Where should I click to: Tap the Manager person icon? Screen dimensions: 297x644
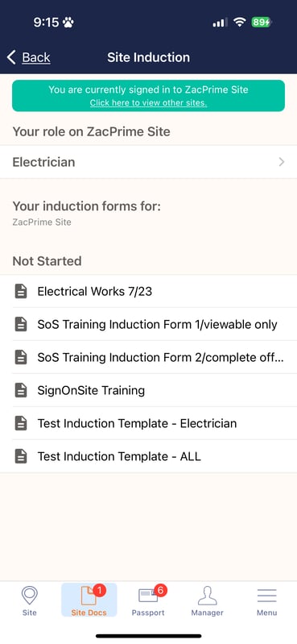click(207, 596)
